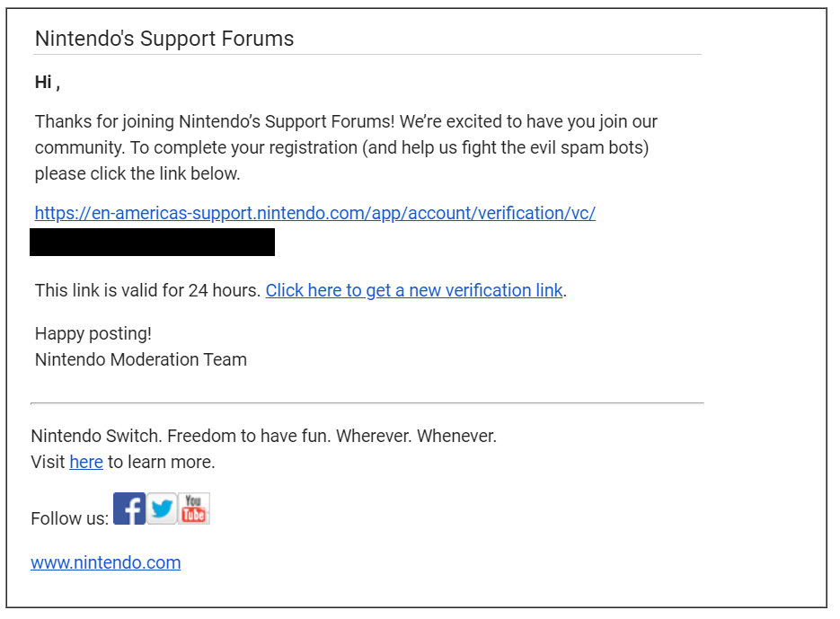
Task: Click the 'Nintendo Switch. Freedom to have fun' tagline
Action: (x=263, y=436)
